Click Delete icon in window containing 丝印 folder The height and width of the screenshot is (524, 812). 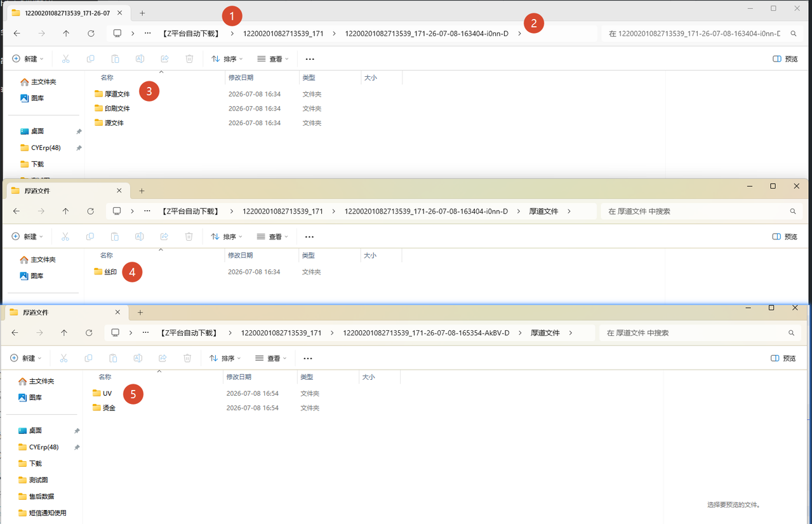pyautogui.click(x=189, y=236)
